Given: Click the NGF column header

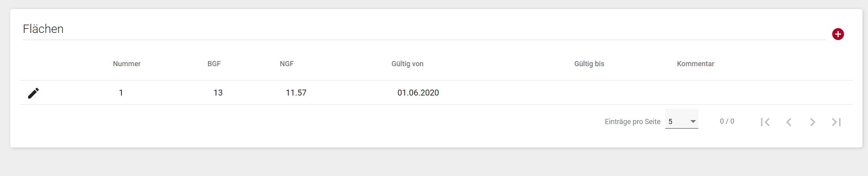Looking at the screenshot, I should [287, 64].
